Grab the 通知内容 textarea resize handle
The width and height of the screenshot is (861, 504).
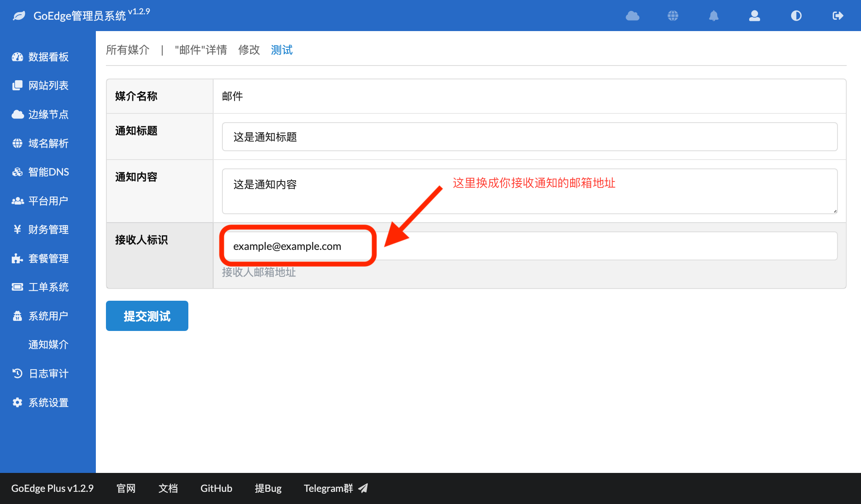point(835,211)
